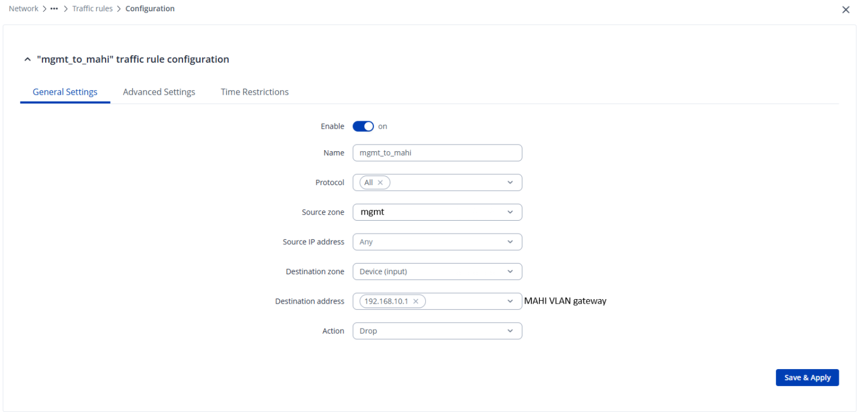Viewport: 868px width, 412px height.
Task: Switch to the Advanced Settings tab
Action: 159,92
